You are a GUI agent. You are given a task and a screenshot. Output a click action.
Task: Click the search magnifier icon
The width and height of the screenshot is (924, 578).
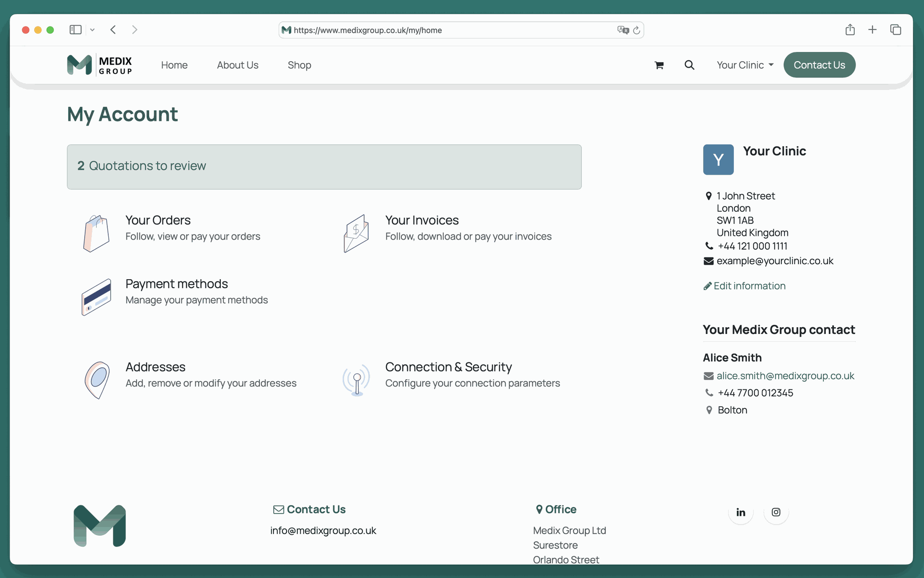click(689, 65)
